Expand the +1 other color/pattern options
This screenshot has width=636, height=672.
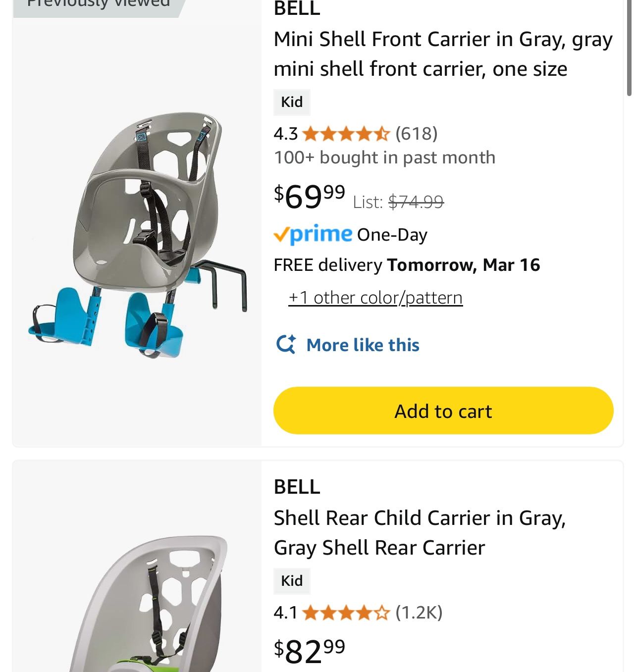[x=375, y=298]
